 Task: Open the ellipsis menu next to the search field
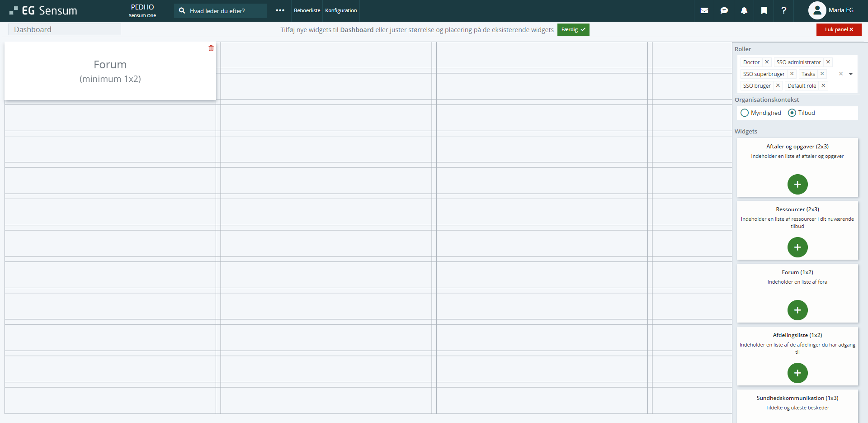click(280, 10)
